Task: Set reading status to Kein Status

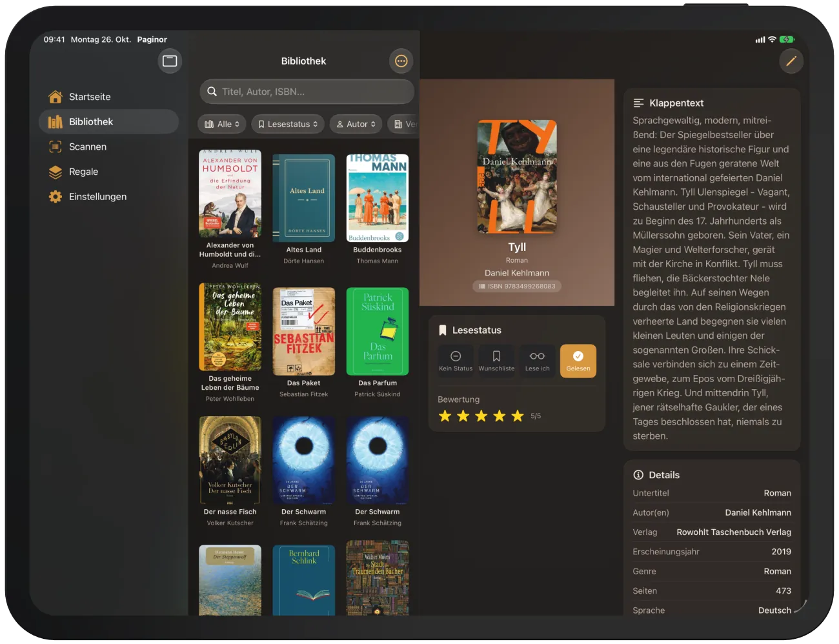Action: [456, 361]
